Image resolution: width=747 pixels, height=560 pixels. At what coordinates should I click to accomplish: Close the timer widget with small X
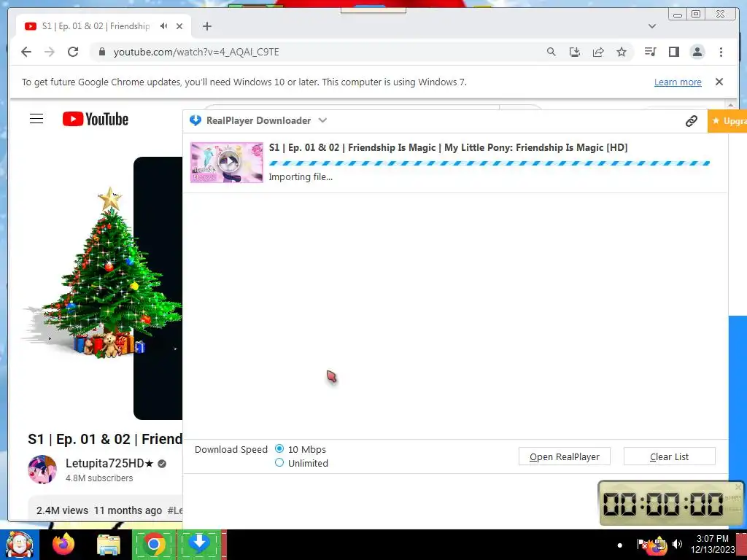738,486
